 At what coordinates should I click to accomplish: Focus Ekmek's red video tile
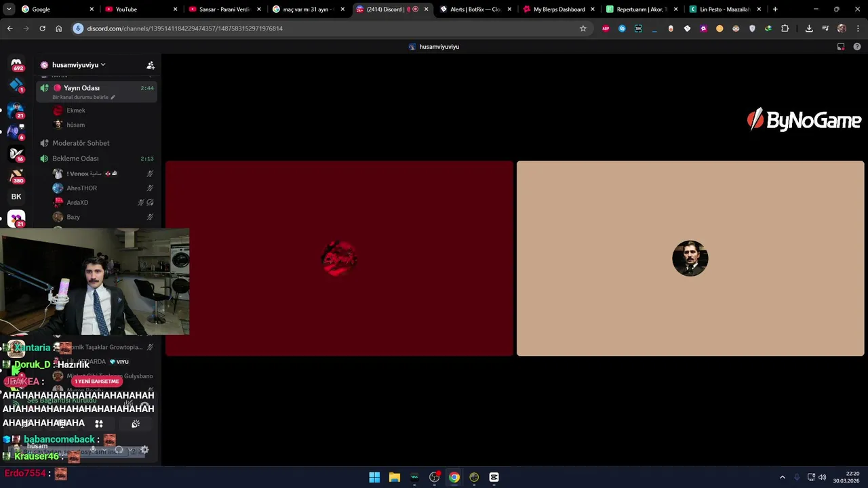339,258
